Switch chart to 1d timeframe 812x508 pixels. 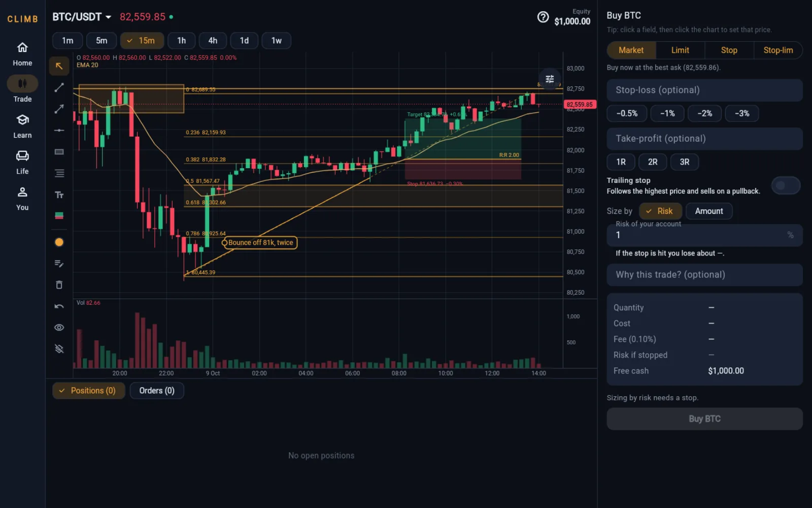(x=244, y=41)
